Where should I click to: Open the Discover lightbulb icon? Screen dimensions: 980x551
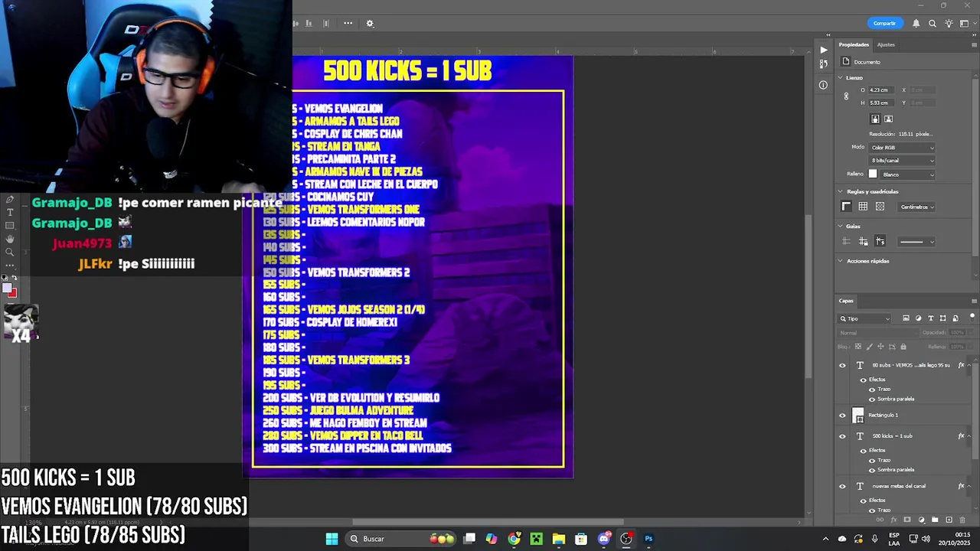tap(949, 24)
